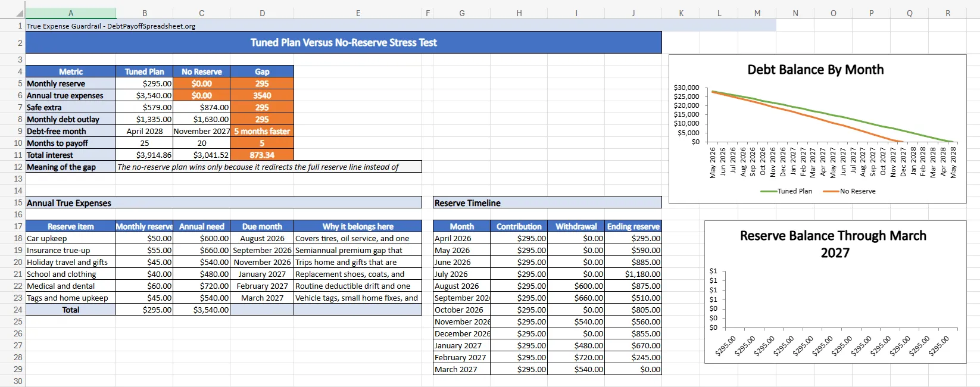Click the 'Due month' header cell
The height and width of the screenshot is (387, 980).
[262, 226]
